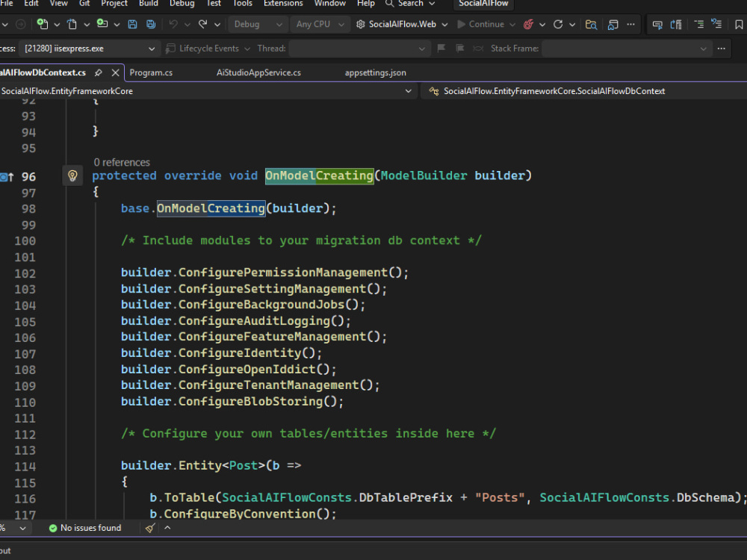Click the SocialAIFlow solution name label

pos(483,3)
